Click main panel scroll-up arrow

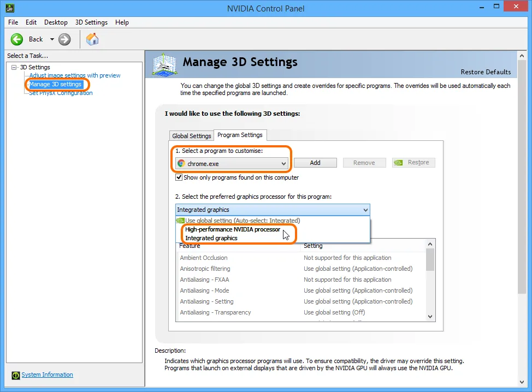click(522, 56)
